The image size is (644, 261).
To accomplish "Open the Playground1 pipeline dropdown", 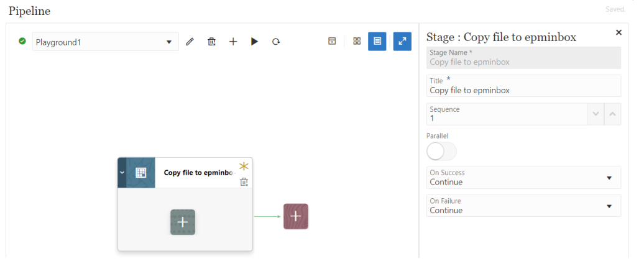I will click(106, 42).
